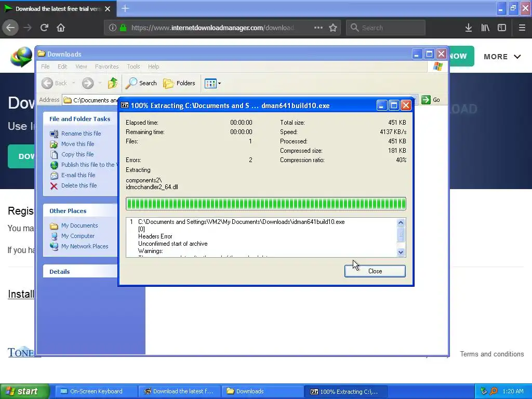Screen dimensions: 532x399
Task: Toggle Folders pane in Explorer toolbar
Action: pyautogui.click(x=179, y=83)
